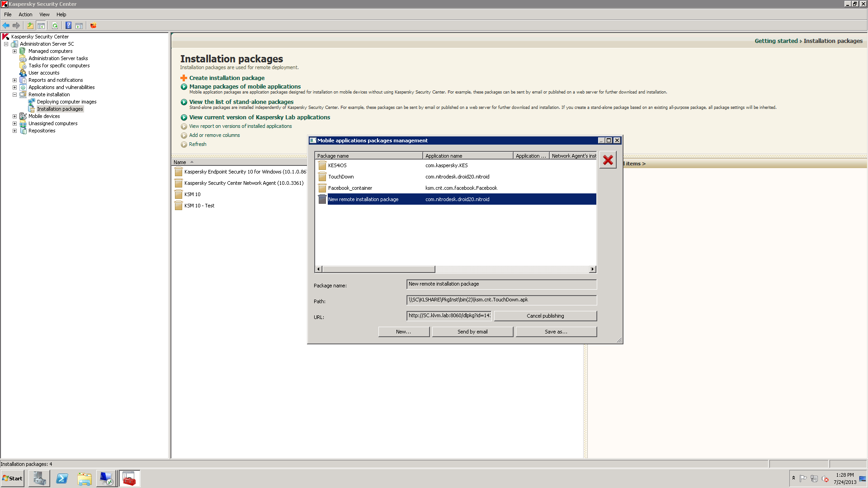Click the Action Center flag tray icon
This screenshot has height=488, width=868.
(x=803, y=479)
